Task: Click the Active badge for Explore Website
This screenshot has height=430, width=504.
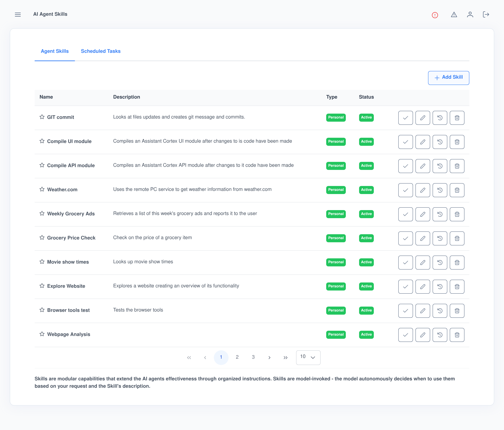Action: (x=366, y=286)
